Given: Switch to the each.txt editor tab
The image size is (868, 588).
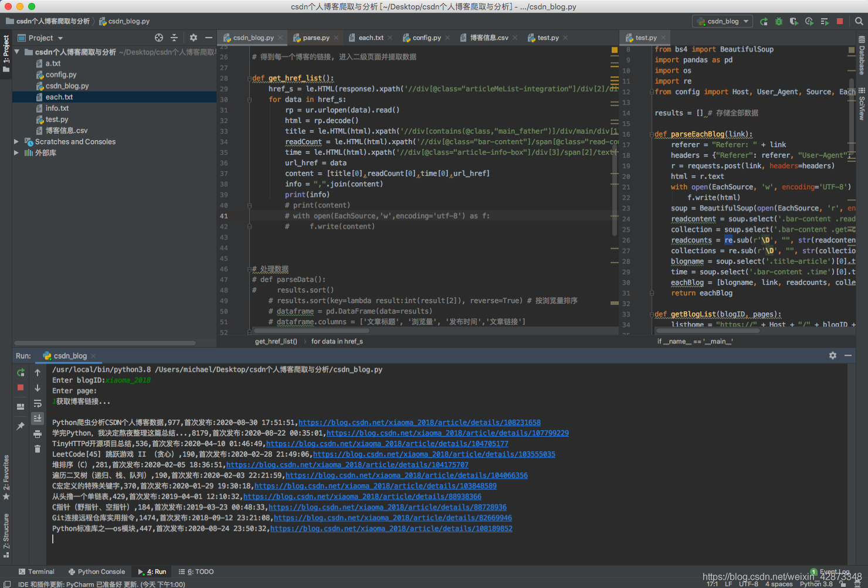Looking at the screenshot, I should coord(371,38).
